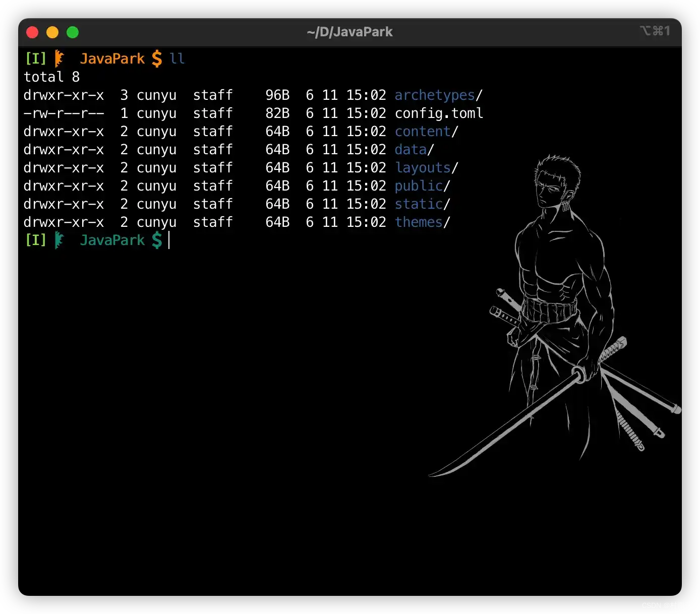700x614 pixels.
Task: Click the orange prompt icon on first line
Action: pyautogui.click(x=60, y=58)
